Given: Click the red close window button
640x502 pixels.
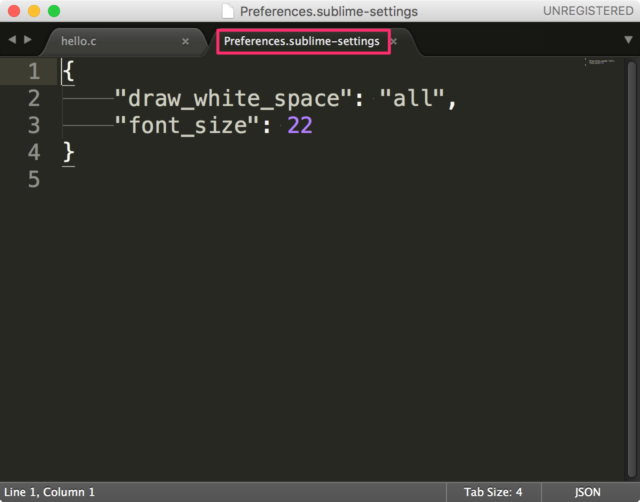Looking at the screenshot, I should 14,11.
